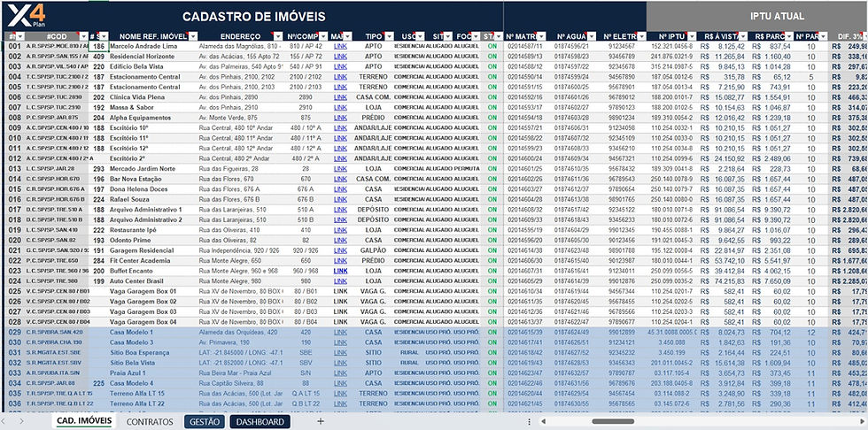The image size is (868, 430).
Task: Switch to the CAD. IMÓVEIS sheet tab
Action: coord(83,422)
